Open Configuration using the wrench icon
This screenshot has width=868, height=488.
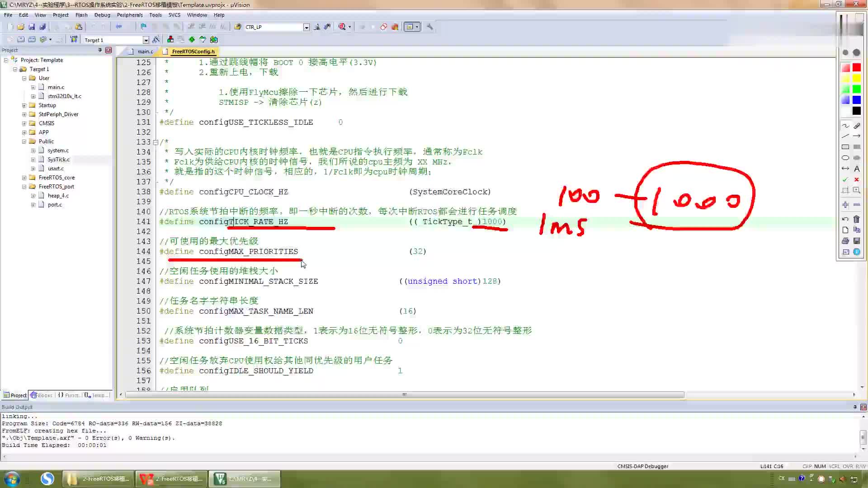point(430,27)
